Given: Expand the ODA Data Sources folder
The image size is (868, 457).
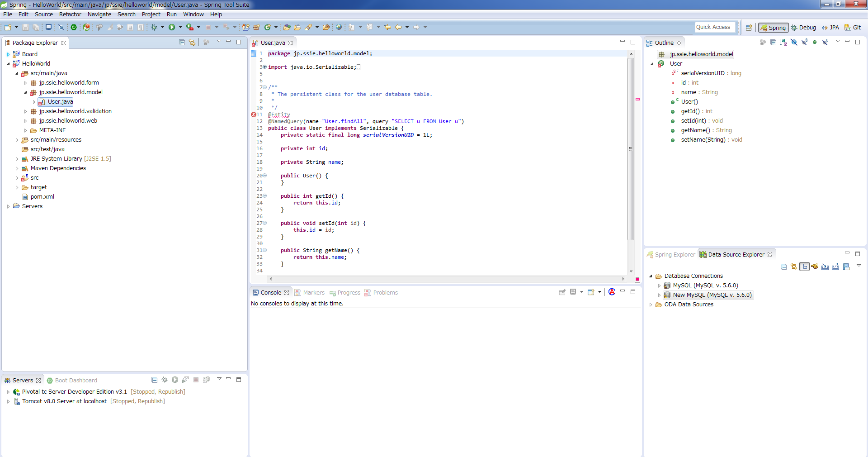Looking at the screenshot, I should pyautogui.click(x=651, y=305).
